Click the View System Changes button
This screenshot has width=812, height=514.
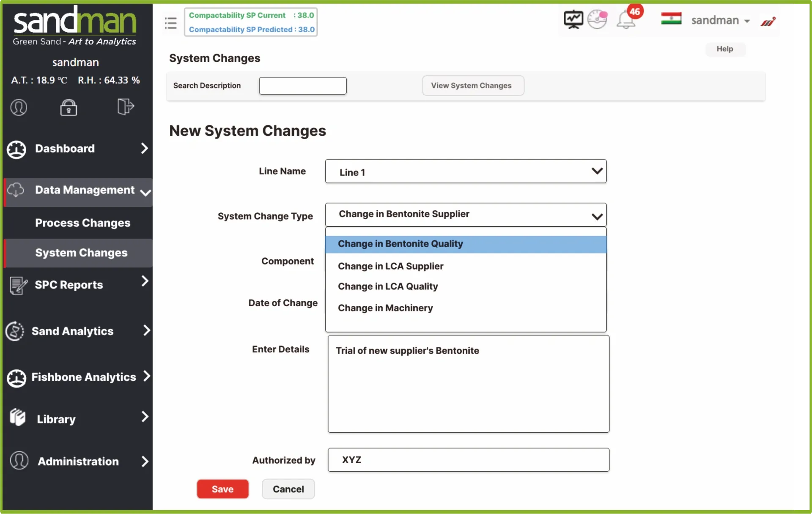tap(472, 85)
